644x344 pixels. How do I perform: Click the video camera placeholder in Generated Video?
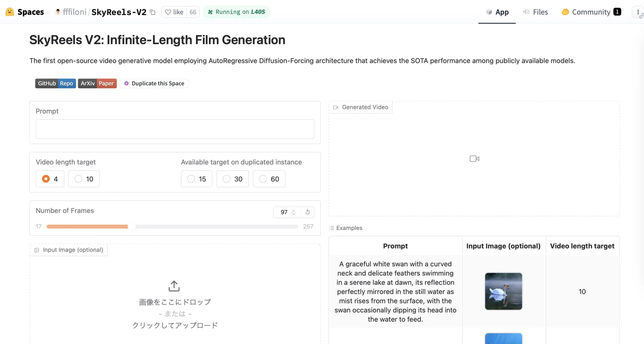(474, 159)
